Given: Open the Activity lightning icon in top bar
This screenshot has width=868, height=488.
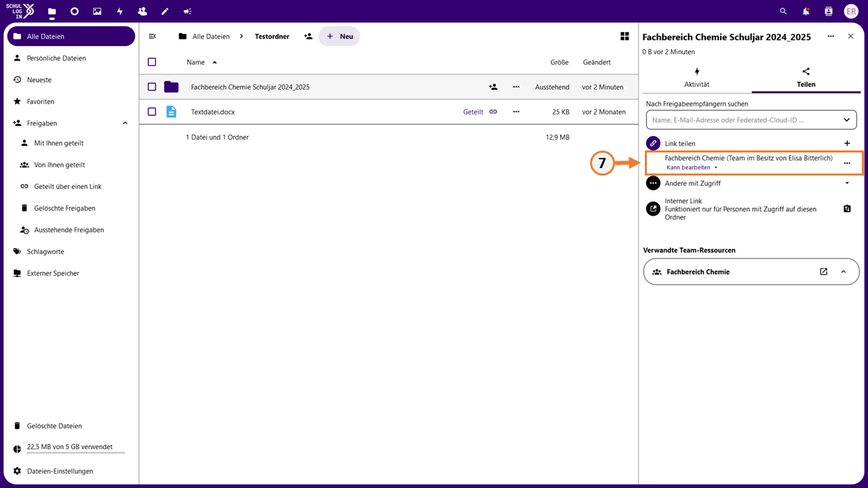Looking at the screenshot, I should click(120, 12).
